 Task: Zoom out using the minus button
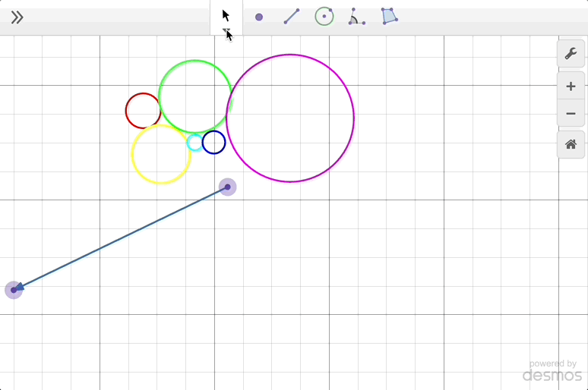point(571,114)
